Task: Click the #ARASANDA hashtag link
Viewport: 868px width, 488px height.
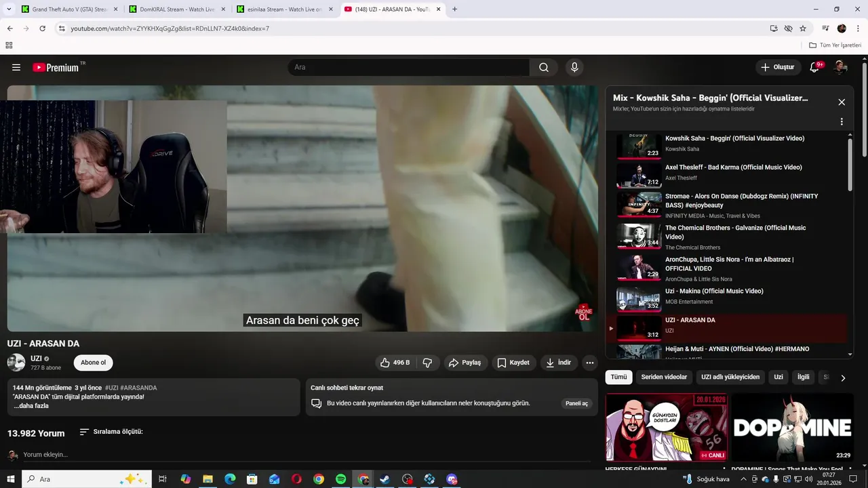Action: click(138, 388)
